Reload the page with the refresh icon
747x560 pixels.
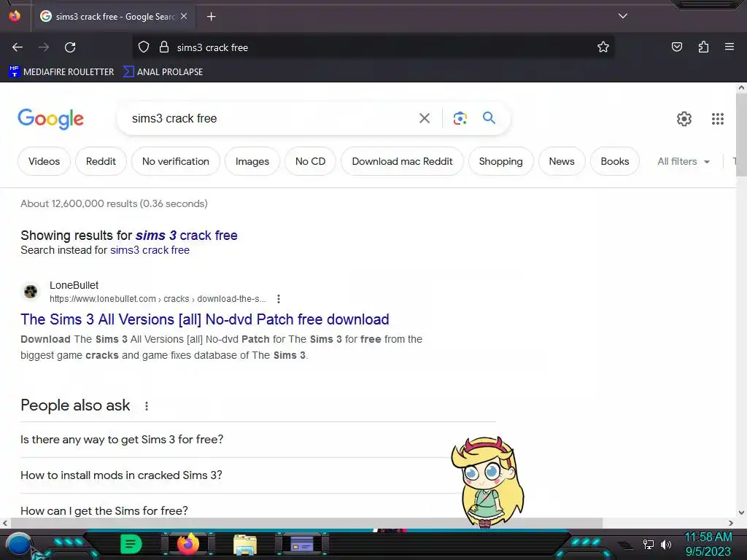(70, 47)
